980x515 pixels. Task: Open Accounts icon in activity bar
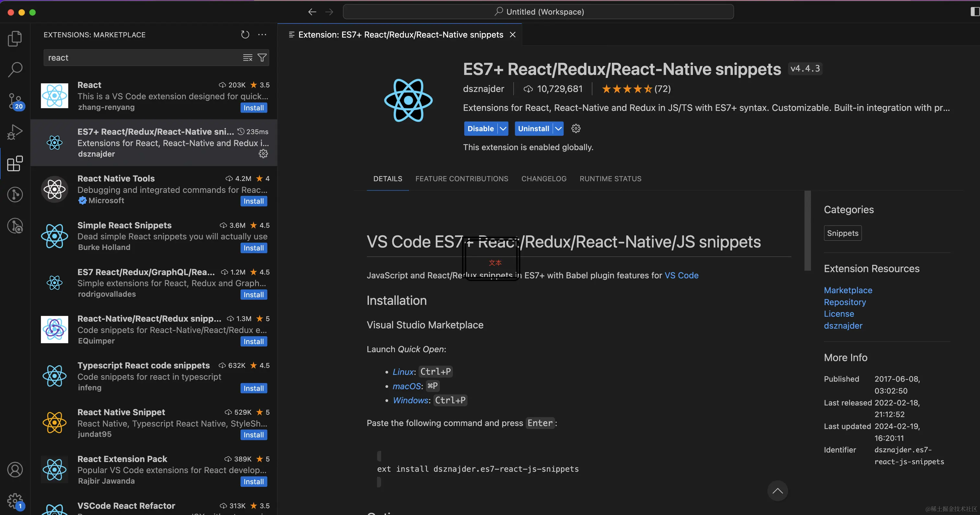click(x=15, y=470)
